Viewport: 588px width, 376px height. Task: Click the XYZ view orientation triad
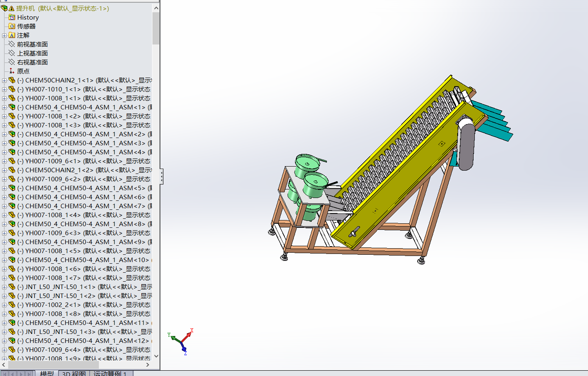pos(181,341)
